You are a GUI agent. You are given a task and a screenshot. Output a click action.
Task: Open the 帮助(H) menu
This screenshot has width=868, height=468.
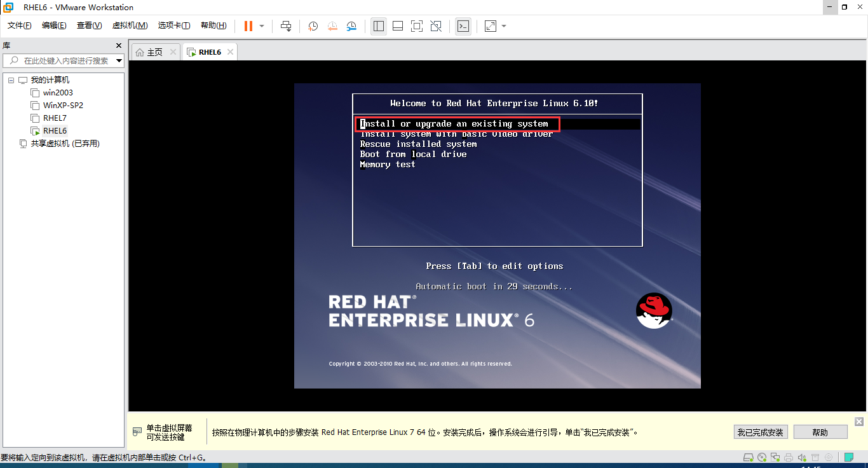coord(214,25)
